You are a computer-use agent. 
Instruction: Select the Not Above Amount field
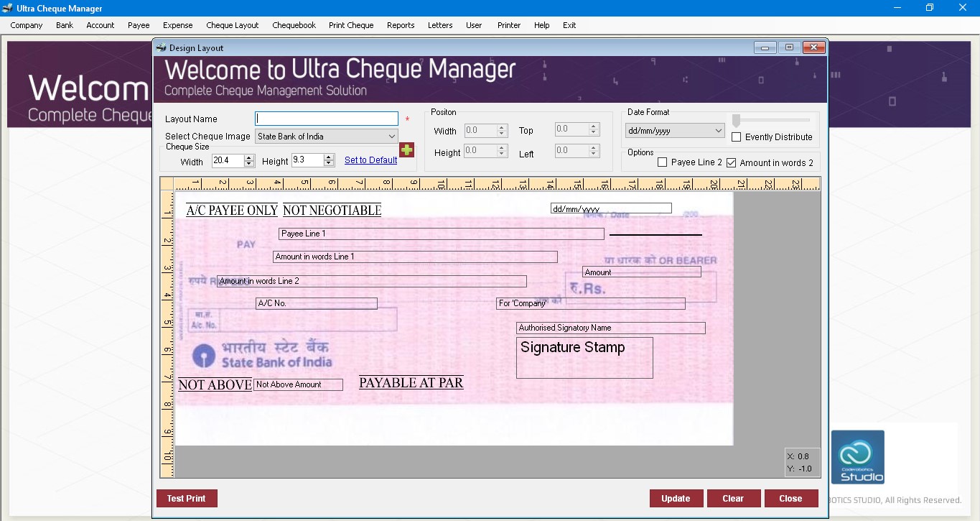pyautogui.click(x=298, y=384)
